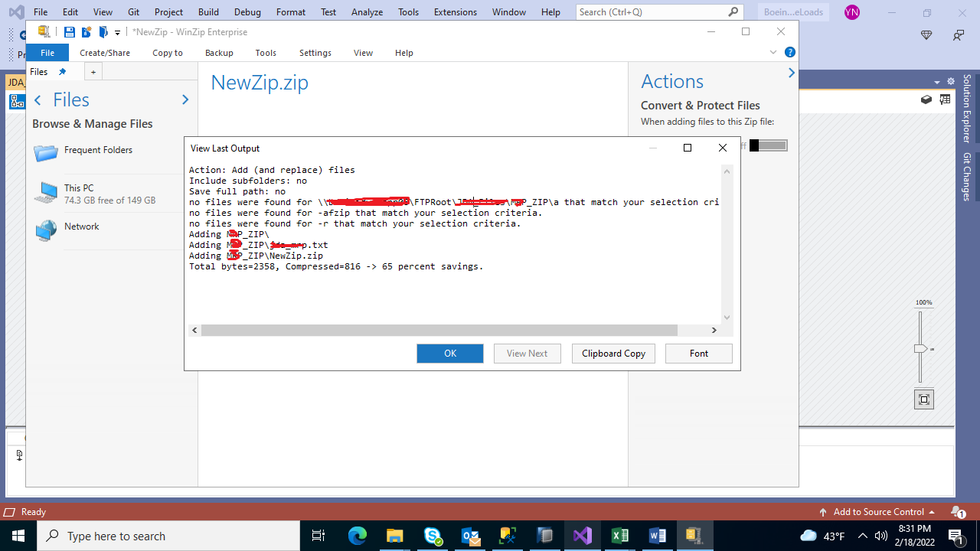Image resolution: width=980 pixels, height=551 pixels.
Task: Click Visual Studio Search (Ctrl+Q) box
Action: (x=659, y=12)
